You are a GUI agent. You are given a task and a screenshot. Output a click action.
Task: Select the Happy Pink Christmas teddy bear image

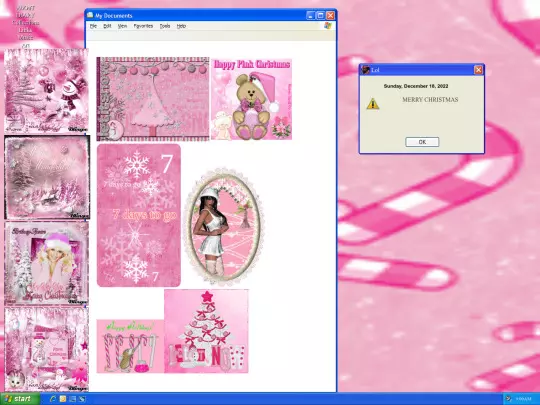[251, 99]
